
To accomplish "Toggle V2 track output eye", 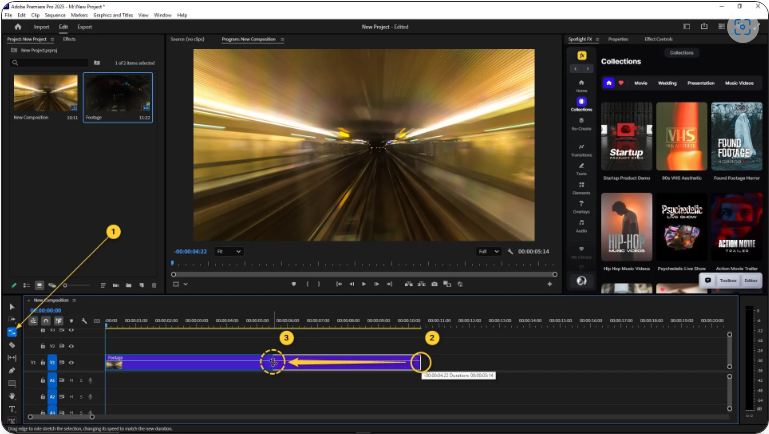I will click(71, 346).
